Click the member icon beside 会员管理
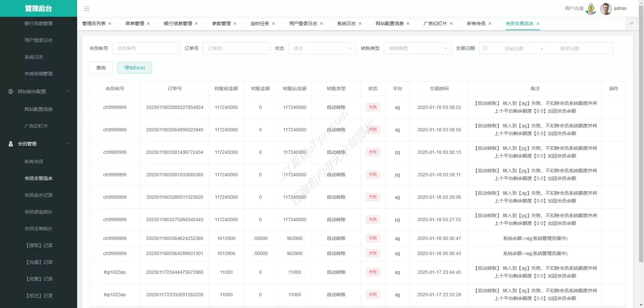This screenshot has width=644, height=308. [x=11, y=144]
